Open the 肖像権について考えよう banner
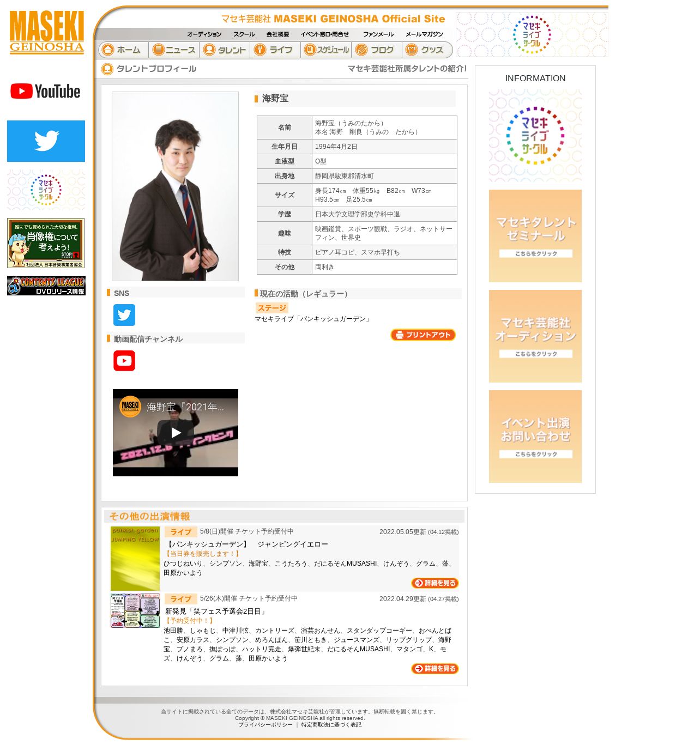Image resolution: width=700 pixels, height=751 pixels. 46,243
